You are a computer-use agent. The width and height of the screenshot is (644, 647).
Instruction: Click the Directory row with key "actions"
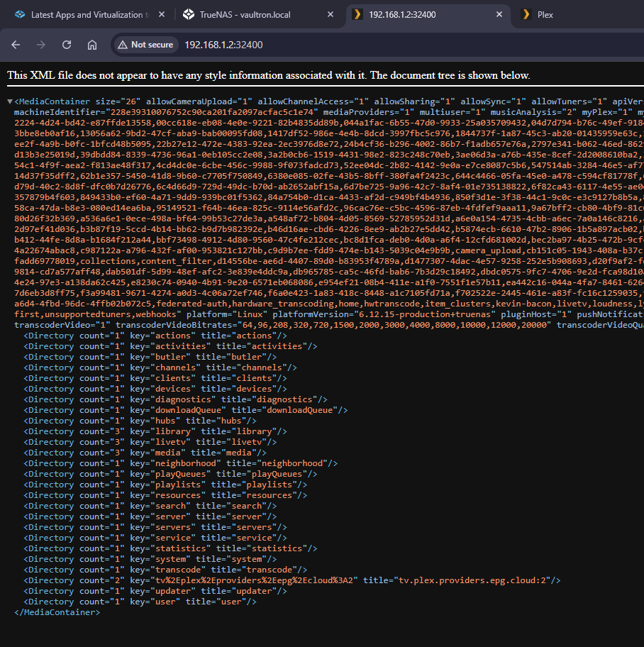point(155,336)
